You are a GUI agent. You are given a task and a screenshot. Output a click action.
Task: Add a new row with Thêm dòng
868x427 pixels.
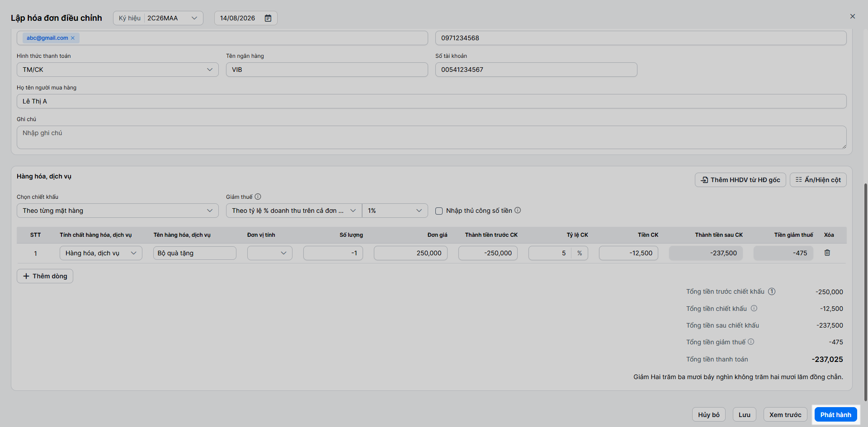coord(45,276)
